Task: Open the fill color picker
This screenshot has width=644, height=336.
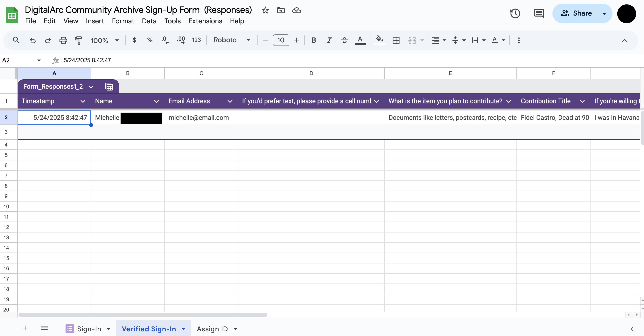Action: (380, 40)
